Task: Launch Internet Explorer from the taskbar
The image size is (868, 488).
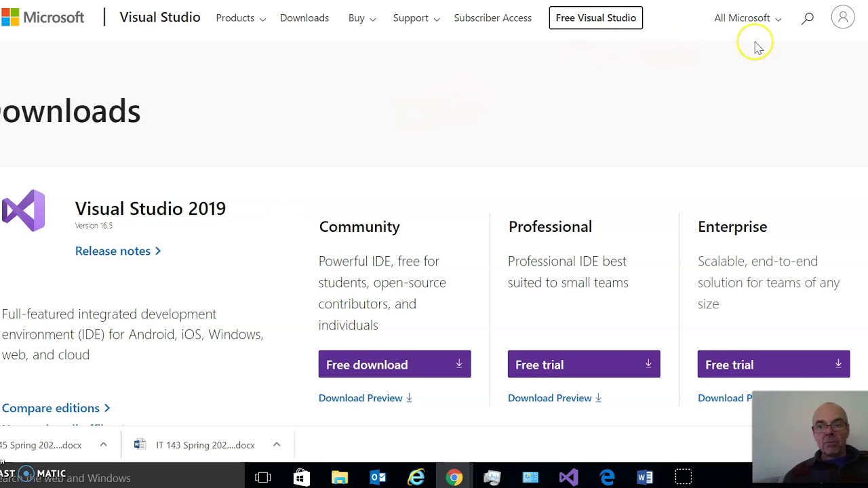Action: 416,478
